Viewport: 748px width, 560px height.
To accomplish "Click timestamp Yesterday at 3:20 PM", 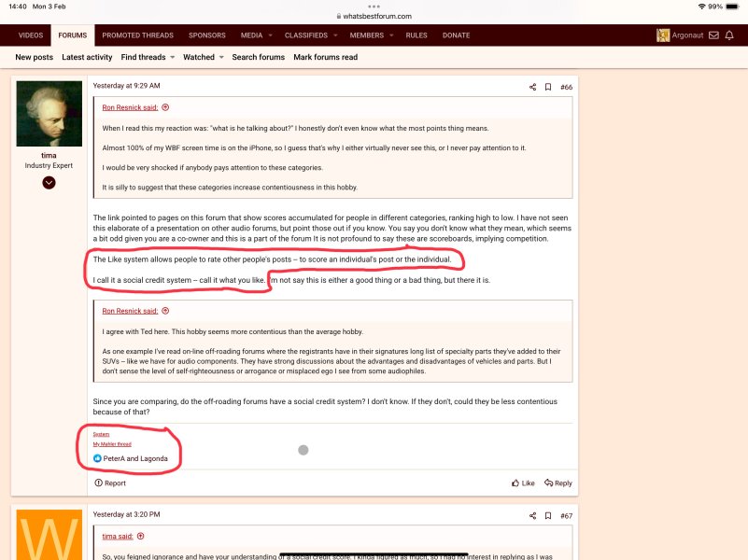I will click(x=126, y=514).
